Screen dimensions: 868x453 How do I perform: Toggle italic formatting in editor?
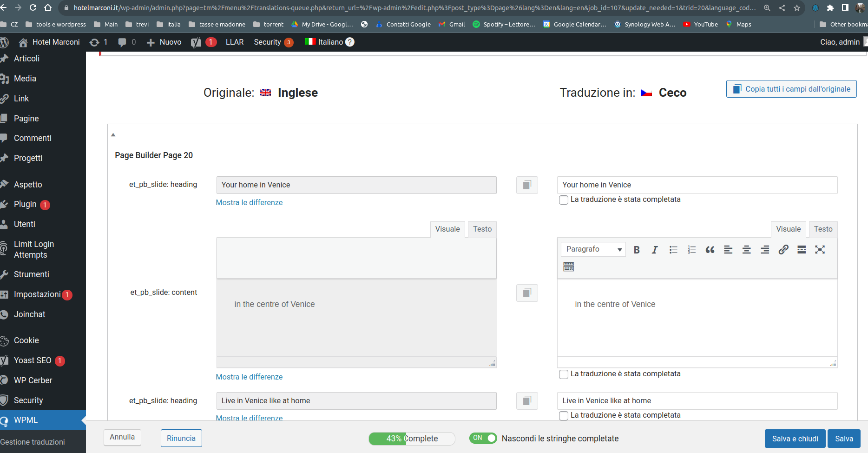655,250
